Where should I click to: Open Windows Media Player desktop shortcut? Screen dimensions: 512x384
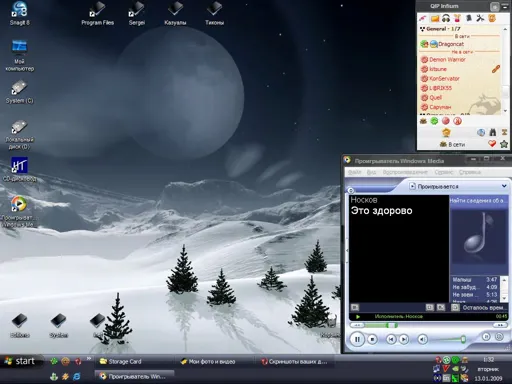[x=19, y=211]
